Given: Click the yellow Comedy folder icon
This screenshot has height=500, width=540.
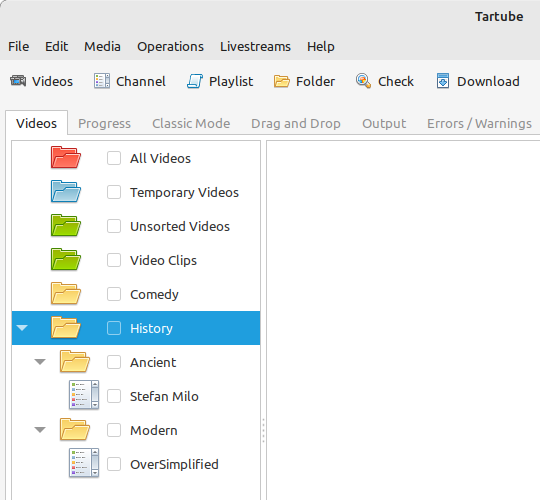Looking at the screenshot, I should (x=66, y=294).
